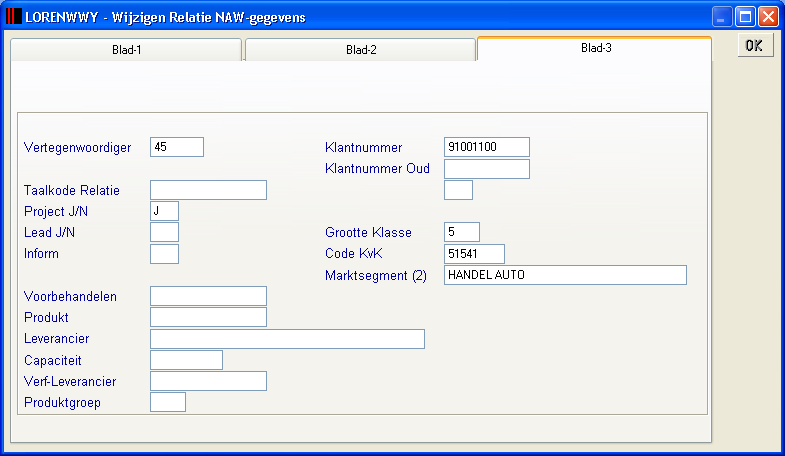This screenshot has width=785, height=456.
Task: Focus the Verf-Leverancier input field
Action: click(208, 381)
